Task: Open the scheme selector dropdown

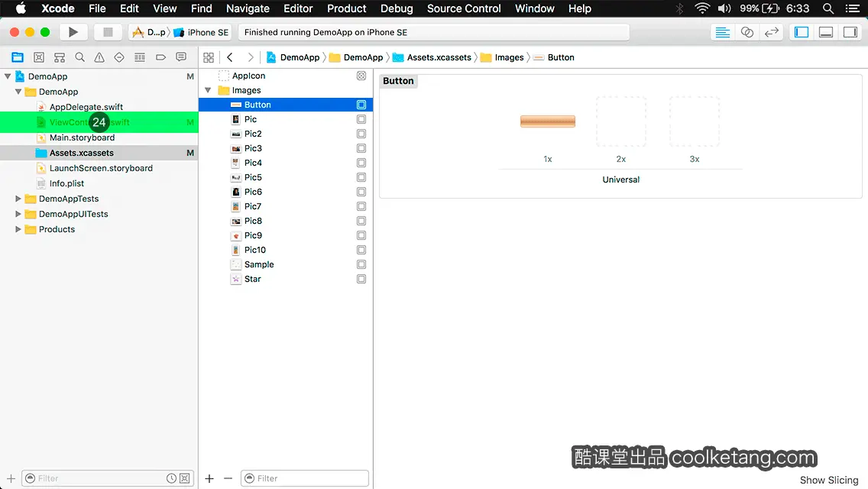Action: click(148, 32)
